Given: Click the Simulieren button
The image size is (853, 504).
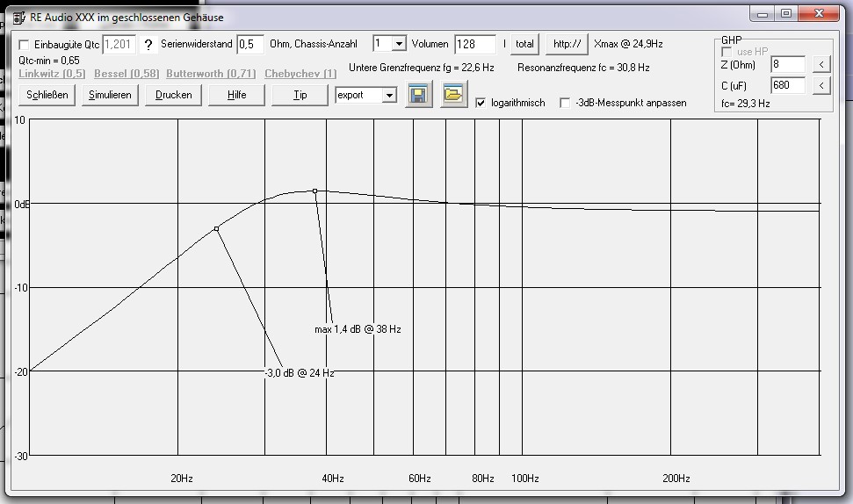Looking at the screenshot, I should (x=110, y=95).
